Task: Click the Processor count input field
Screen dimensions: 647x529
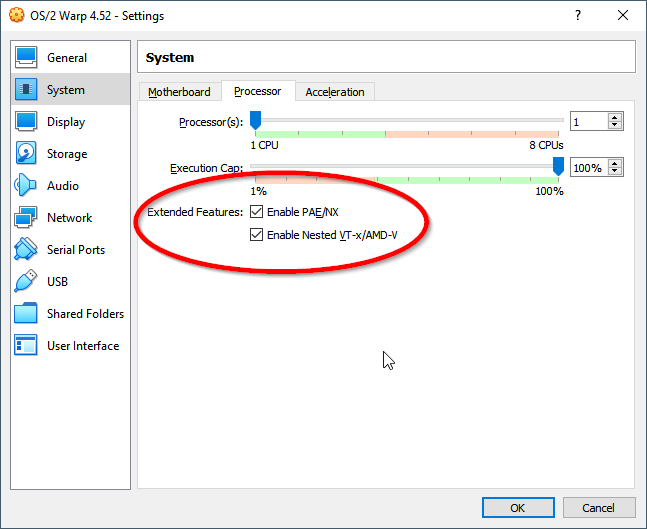Action: tap(589, 121)
